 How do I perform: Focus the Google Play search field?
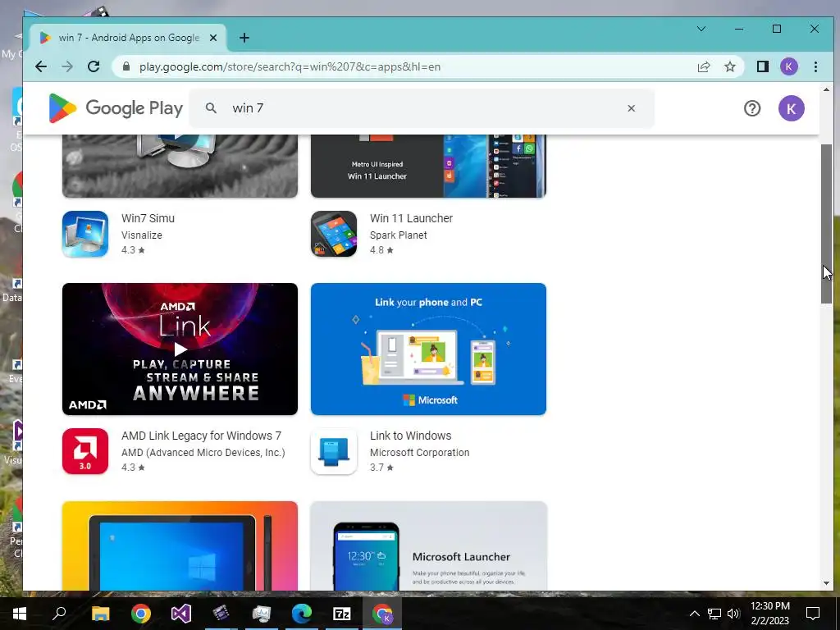click(423, 107)
